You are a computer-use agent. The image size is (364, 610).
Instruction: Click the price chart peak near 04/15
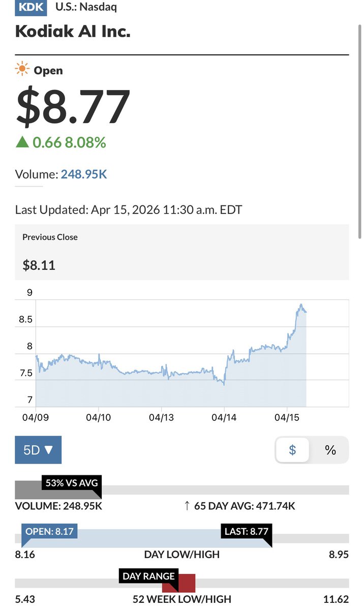[x=301, y=304]
